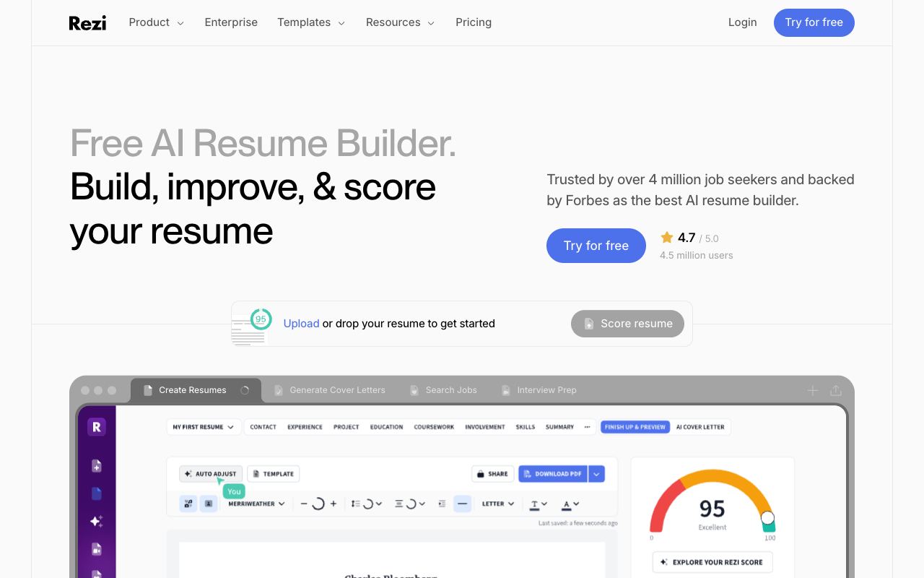Select the Experience section tab
924x578 pixels.
[305, 427]
